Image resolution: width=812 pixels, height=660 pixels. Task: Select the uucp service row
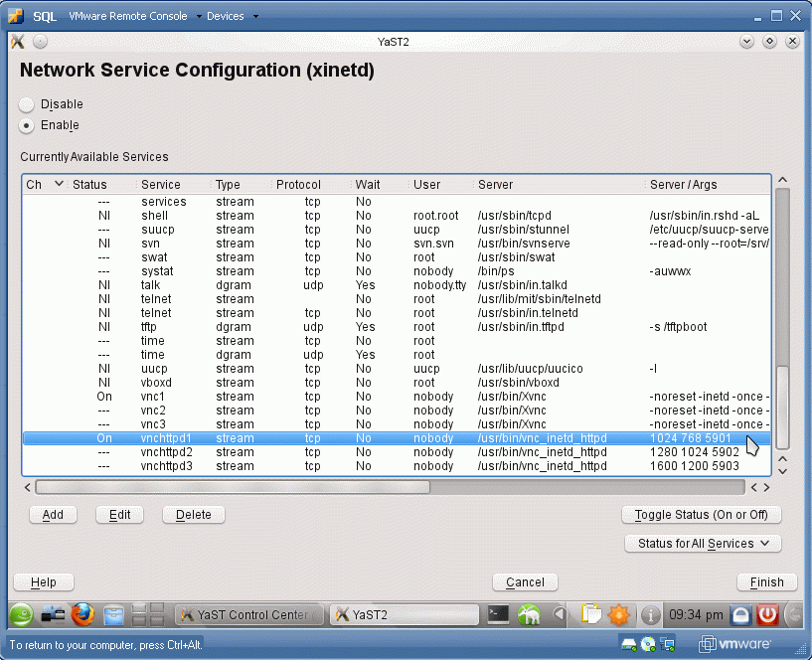[397, 369]
